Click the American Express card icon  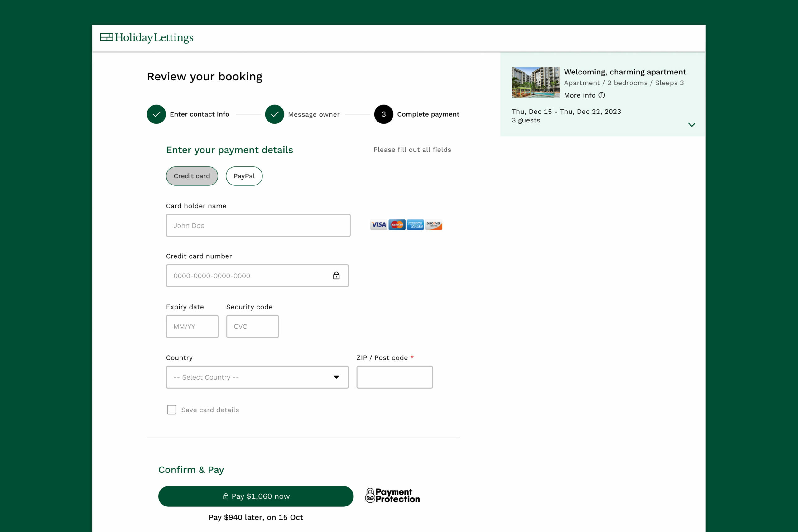(x=415, y=225)
